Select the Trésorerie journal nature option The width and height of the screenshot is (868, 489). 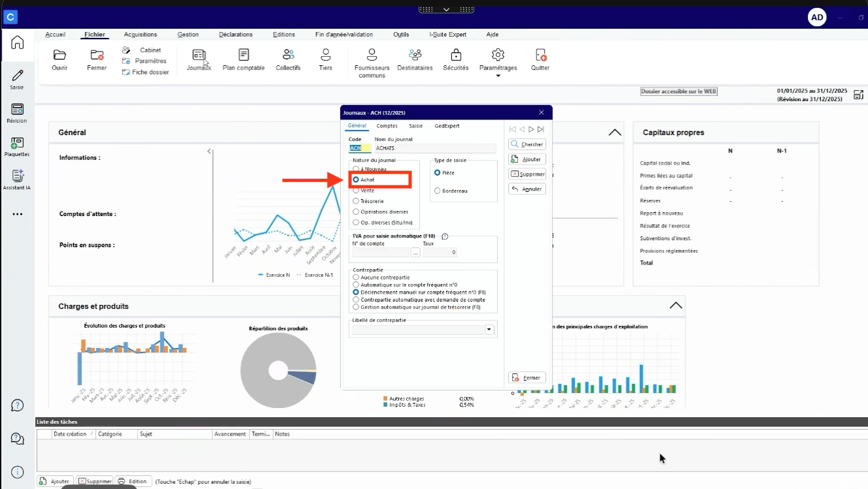pyautogui.click(x=368, y=201)
